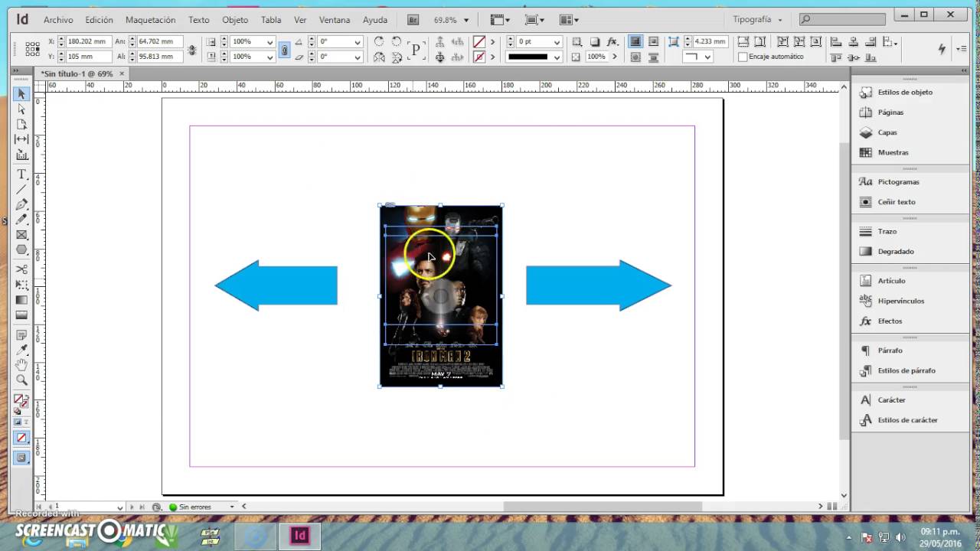Open the Degradado panel
Image resolution: width=980 pixels, height=551 pixels.
click(896, 251)
